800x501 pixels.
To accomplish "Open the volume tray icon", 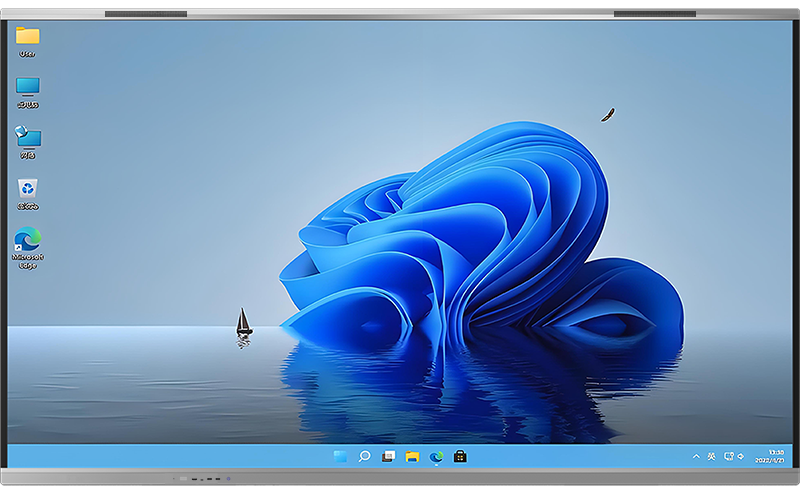I will (x=741, y=456).
